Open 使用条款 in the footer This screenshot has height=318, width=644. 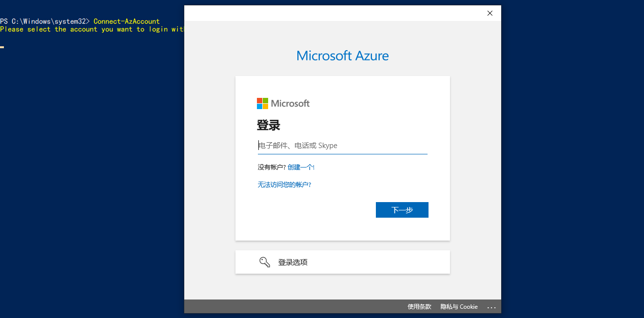click(x=419, y=307)
